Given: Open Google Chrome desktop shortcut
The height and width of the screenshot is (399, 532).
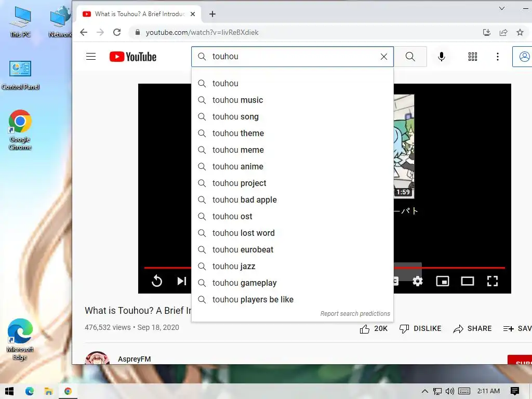Looking at the screenshot, I should click(20, 130).
